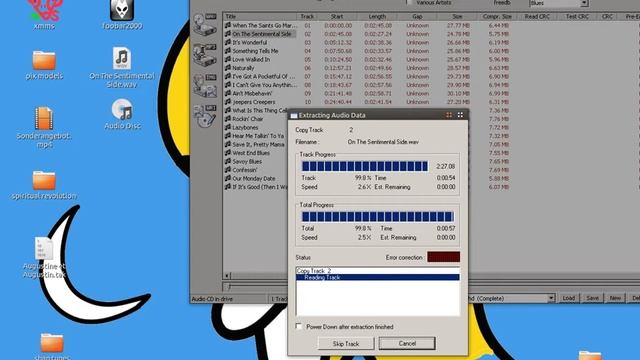Click the Track Progress bar

365,166
